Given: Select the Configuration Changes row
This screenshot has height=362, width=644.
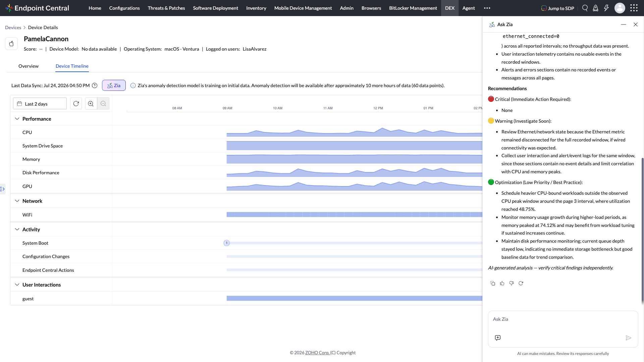Looking at the screenshot, I should pos(46,256).
